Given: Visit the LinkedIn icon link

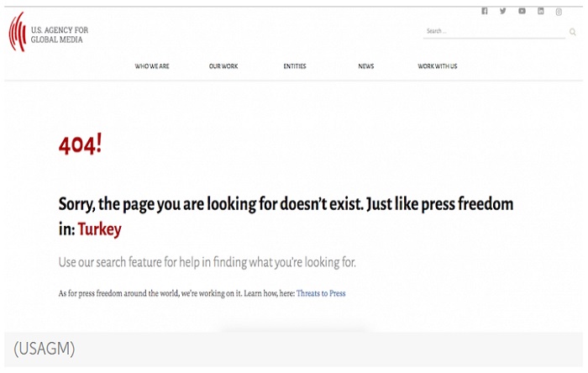Looking at the screenshot, I should [540, 11].
